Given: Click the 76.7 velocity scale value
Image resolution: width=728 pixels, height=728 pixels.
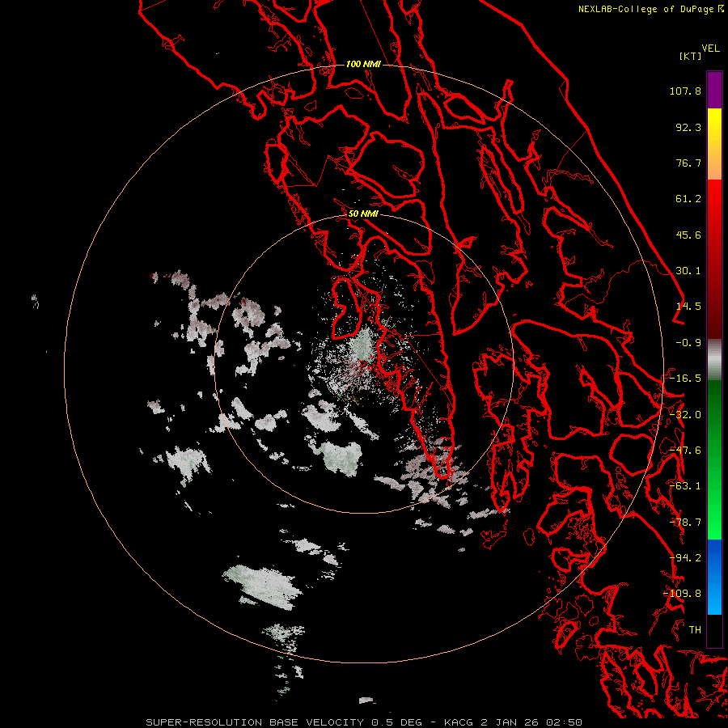Looking at the screenshot, I should click(688, 163).
